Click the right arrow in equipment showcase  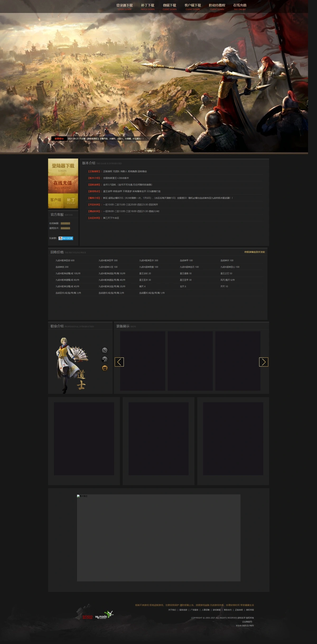click(263, 362)
